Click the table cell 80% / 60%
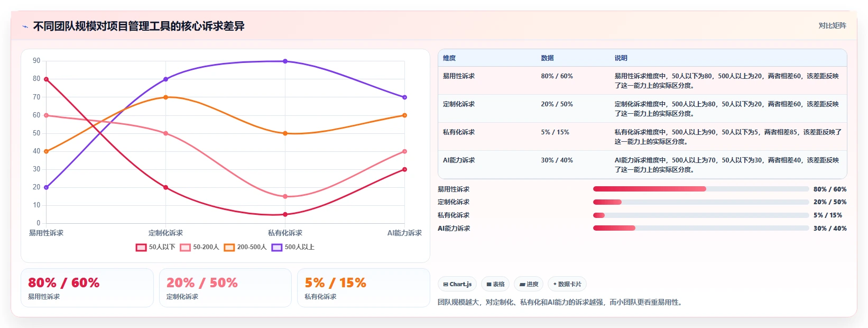This screenshot has width=868, height=328. [557, 76]
